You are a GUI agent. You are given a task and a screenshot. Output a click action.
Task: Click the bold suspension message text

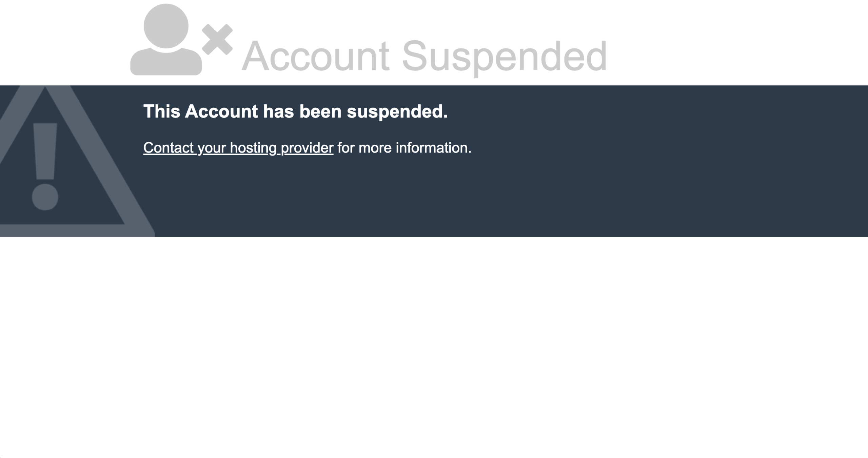coord(297,111)
